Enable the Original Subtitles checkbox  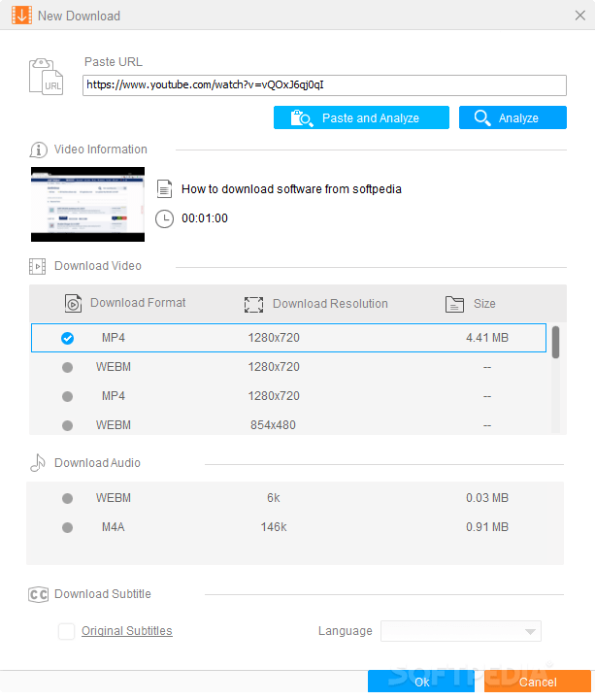[x=67, y=631]
